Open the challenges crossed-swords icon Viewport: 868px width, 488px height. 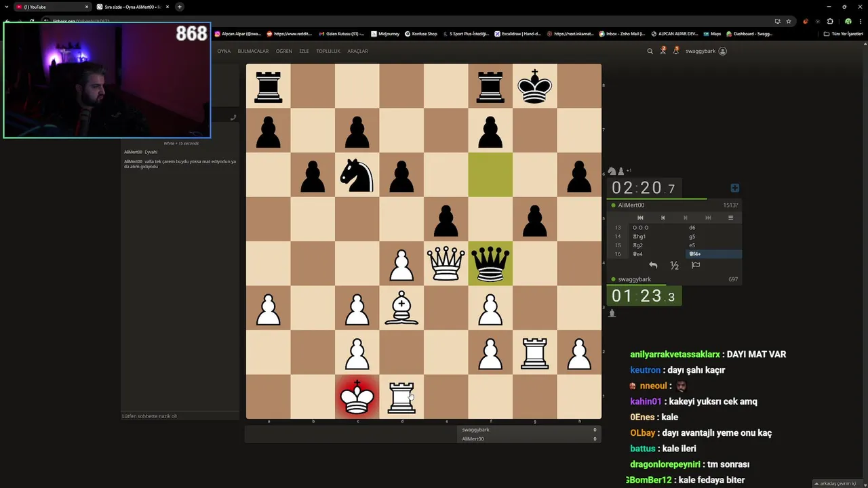pos(663,51)
